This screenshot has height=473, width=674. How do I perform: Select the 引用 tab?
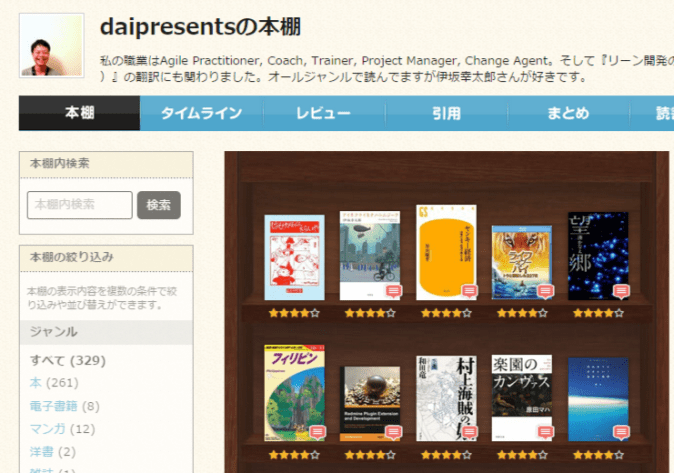pyautogui.click(x=446, y=113)
